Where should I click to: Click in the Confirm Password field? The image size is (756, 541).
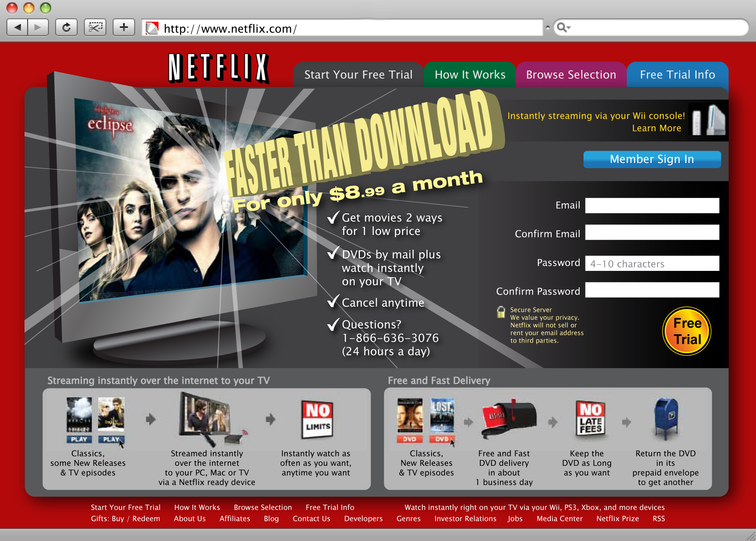pyautogui.click(x=652, y=290)
